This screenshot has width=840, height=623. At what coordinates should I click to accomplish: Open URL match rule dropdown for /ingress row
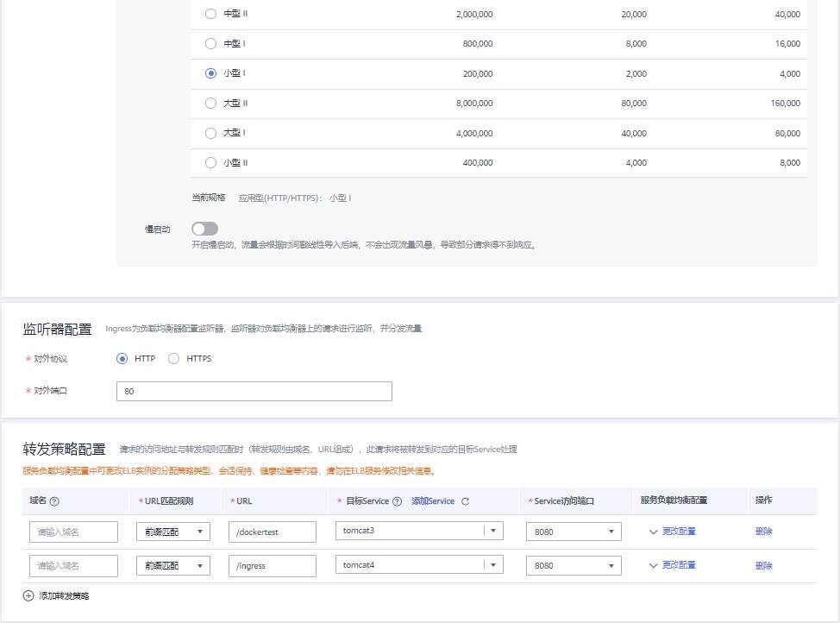[x=173, y=566]
